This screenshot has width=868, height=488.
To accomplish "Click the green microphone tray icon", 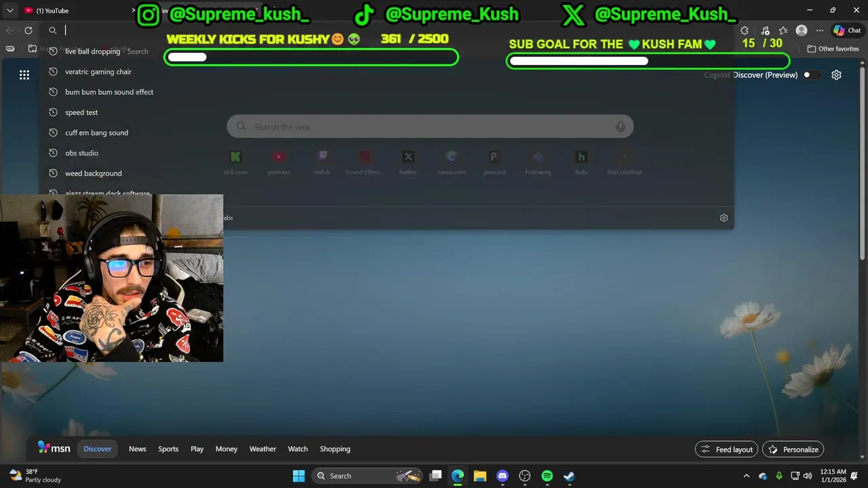I will 778,476.
